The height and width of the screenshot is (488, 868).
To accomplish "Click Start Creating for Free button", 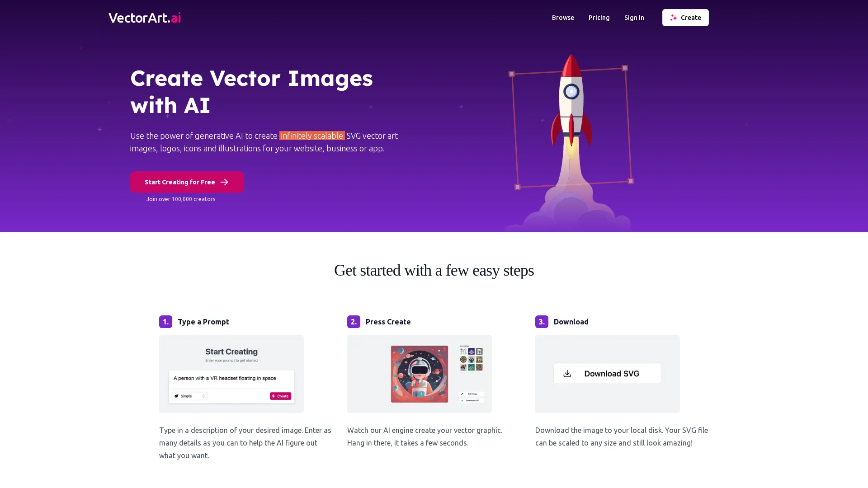I will pos(187,182).
